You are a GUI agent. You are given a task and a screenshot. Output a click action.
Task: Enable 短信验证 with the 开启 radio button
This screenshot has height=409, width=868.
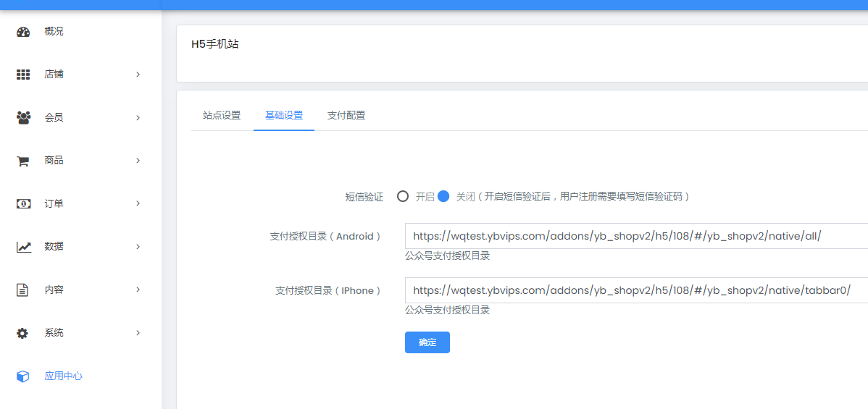tap(403, 196)
